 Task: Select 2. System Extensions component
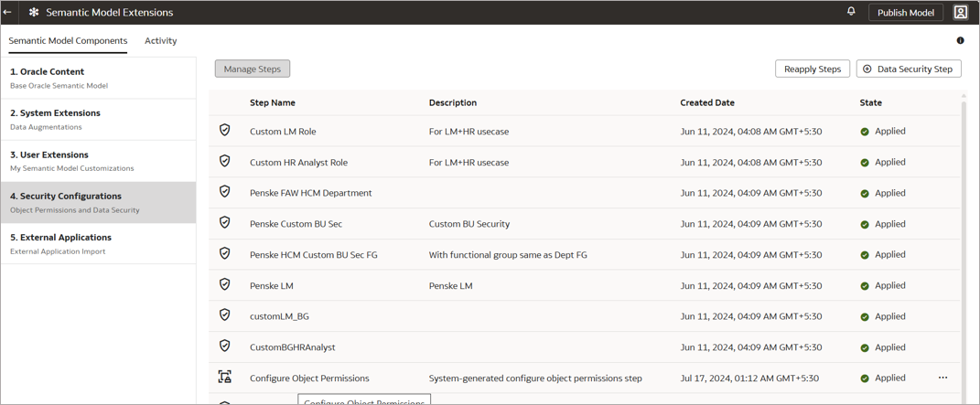click(x=98, y=119)
